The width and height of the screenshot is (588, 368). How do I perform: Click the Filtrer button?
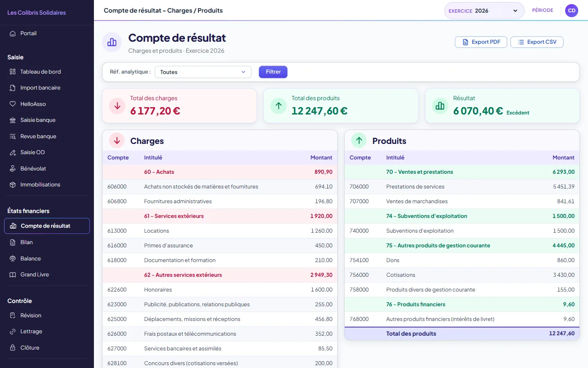[x=273, y=72]
